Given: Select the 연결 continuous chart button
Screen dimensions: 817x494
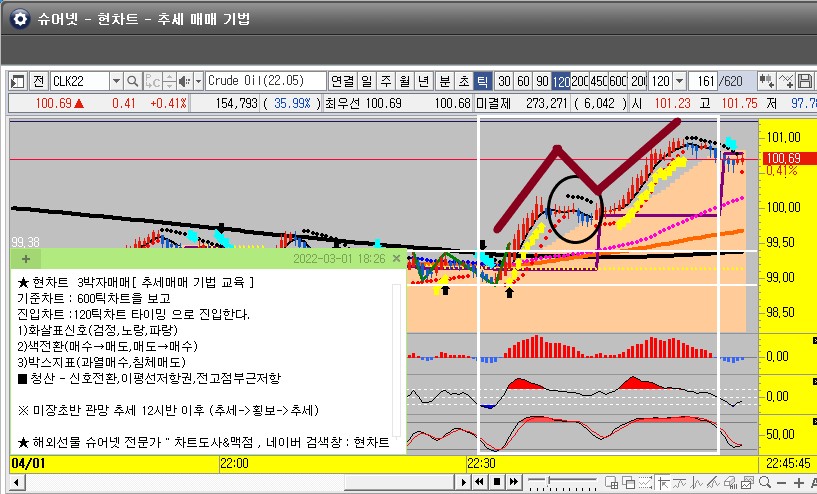Looking at the screenshot, I should pyautogui.click(x=342, y=81).
